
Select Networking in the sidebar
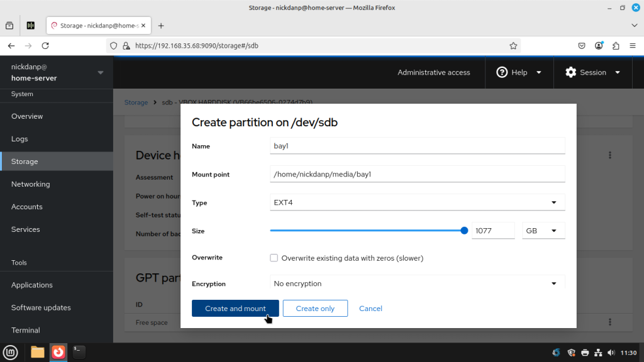pyautogui.click(x=30, y=184)
